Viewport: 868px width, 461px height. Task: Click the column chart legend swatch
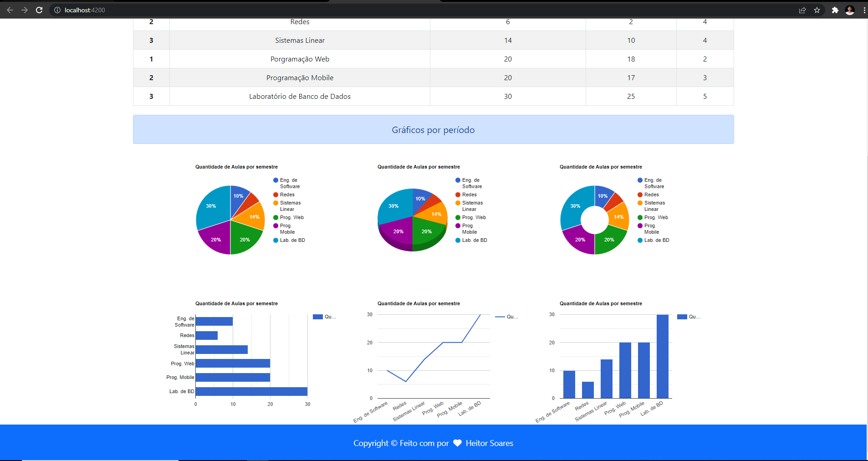682,317
